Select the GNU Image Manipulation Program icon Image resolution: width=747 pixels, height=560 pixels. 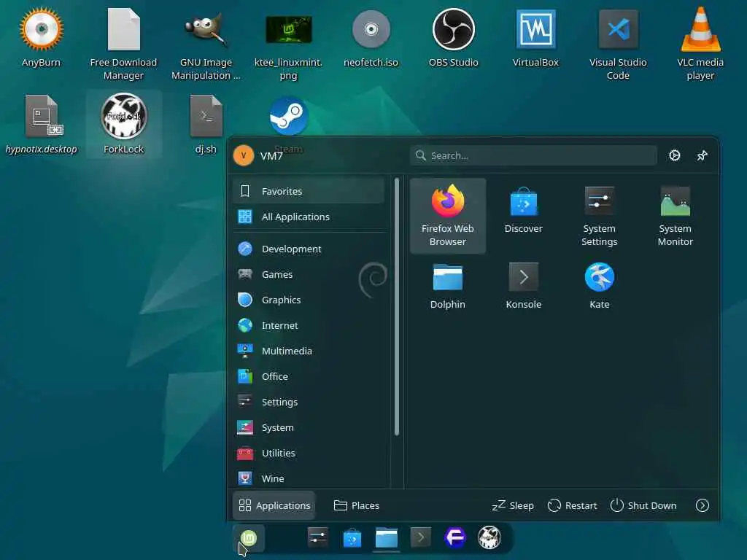point(206,29)
